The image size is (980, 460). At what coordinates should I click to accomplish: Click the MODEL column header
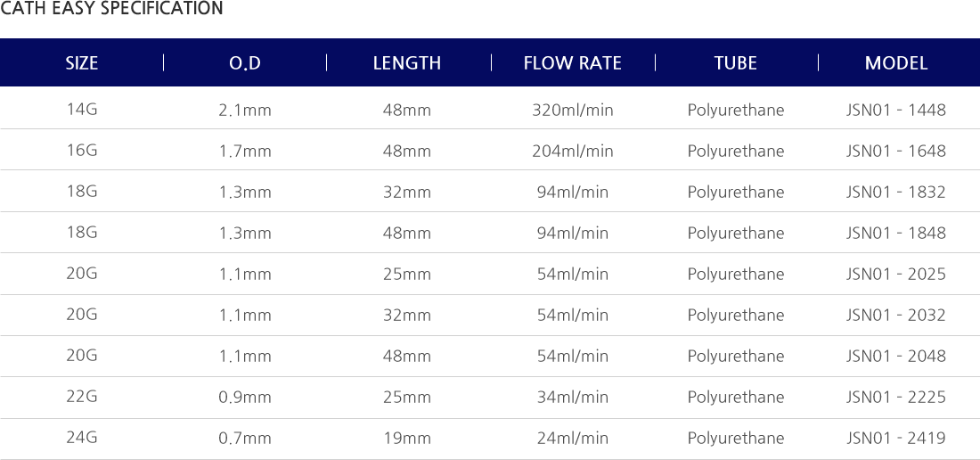click(x=896, y=63)
